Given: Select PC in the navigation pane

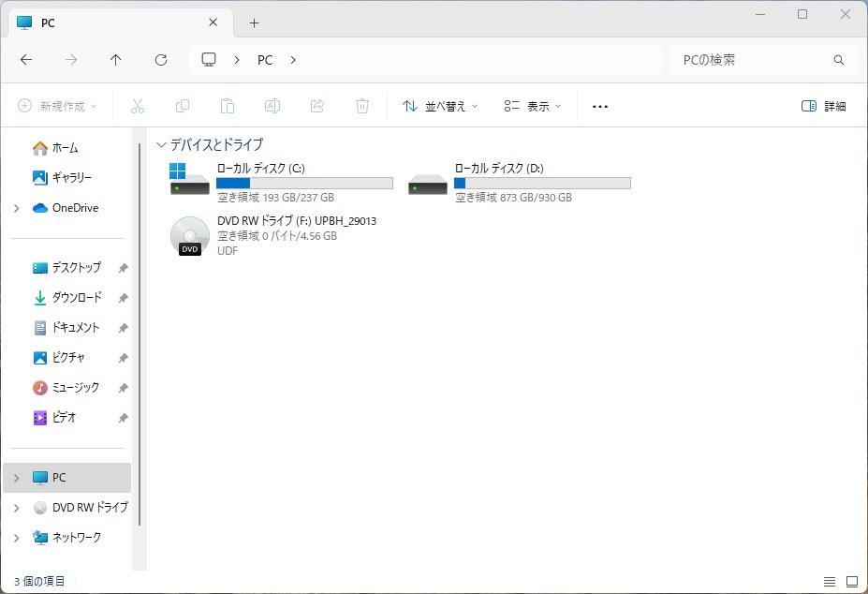Looking at the screenshot, I should click(67, 478).
